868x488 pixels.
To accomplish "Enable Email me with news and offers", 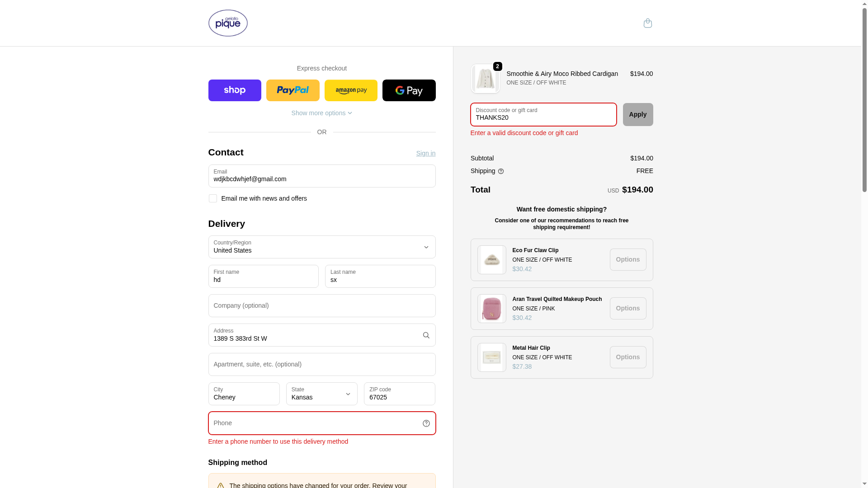I will click(212, 198).
